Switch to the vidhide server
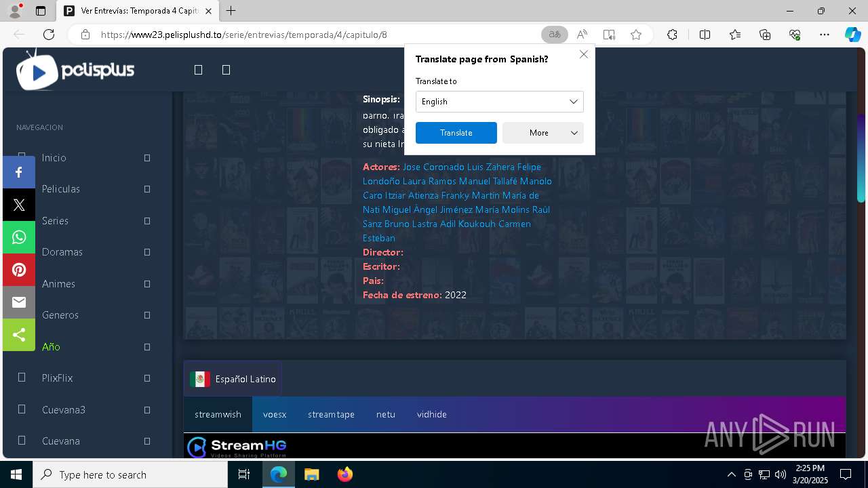 432,414
